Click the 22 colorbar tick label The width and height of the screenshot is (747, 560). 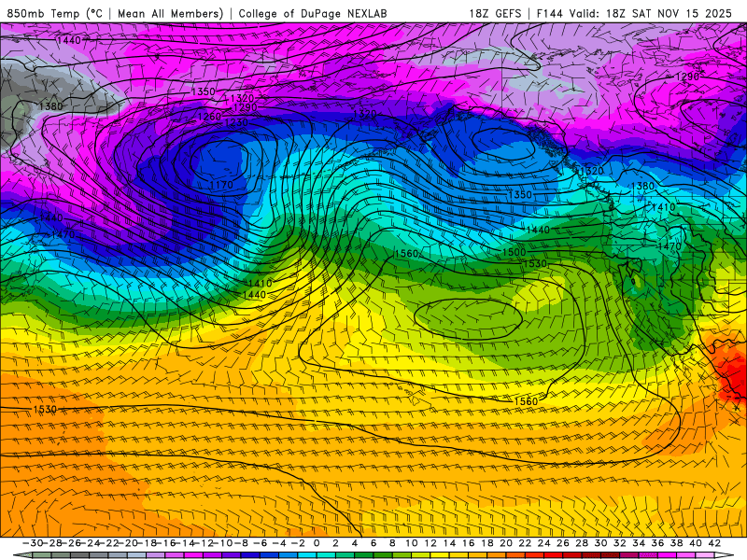[525, 543]
